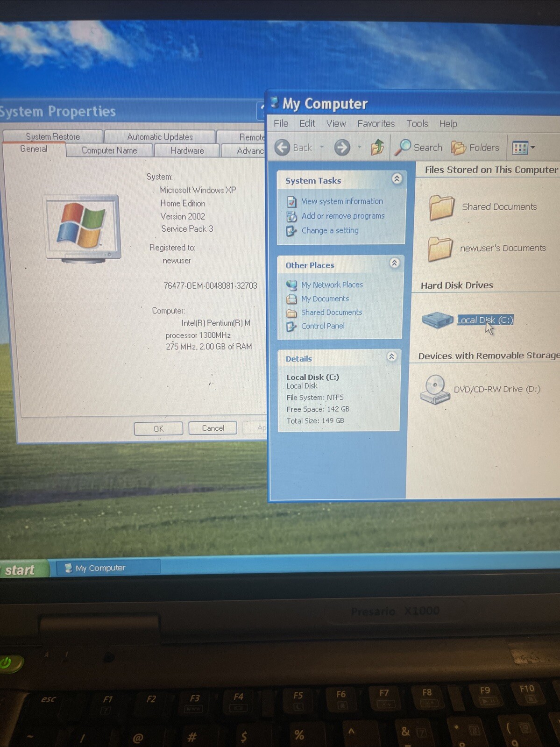Image resolution: width=560 pixels, height=747 pixels.
Task: Click Cancel in System Properties
Action: tap(213, 428)
